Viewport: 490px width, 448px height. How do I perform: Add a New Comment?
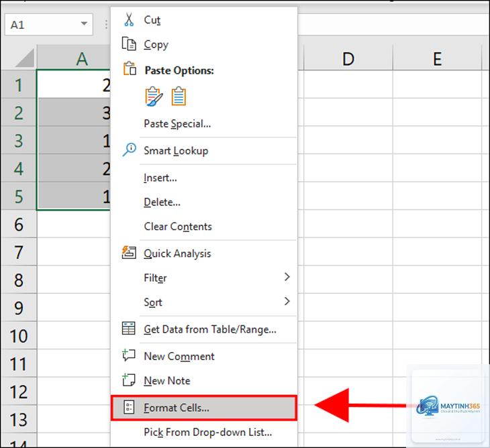point(203,356)
